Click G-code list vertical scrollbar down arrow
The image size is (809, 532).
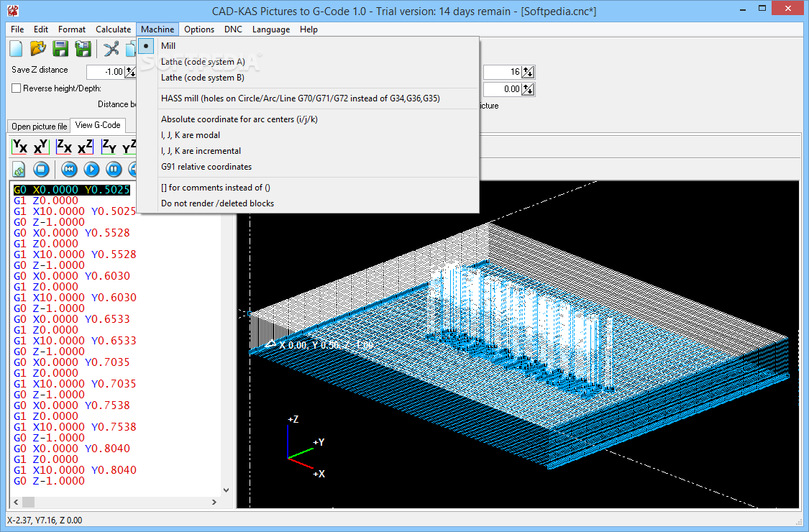tap(226, 490)
